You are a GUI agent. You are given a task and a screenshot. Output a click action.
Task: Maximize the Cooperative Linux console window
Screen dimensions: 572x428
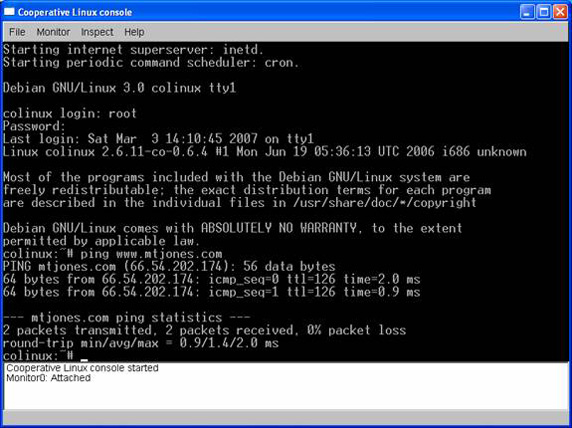(544, 12)
